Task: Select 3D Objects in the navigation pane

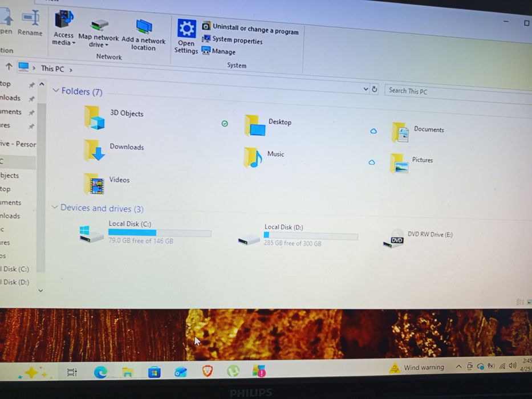Action: click(10, 176)
